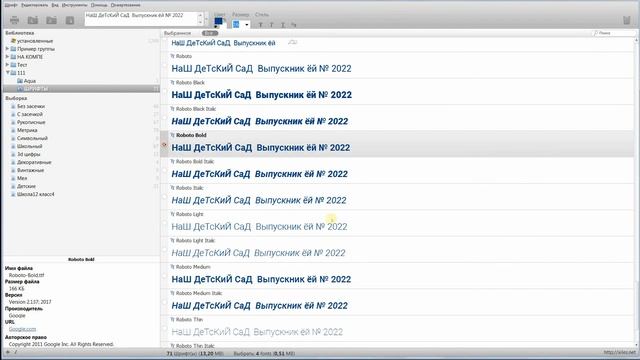The height and width of the screenshot is (360, 640).
Task: Click the small icon after the top preview text
Action: click(x=293, y=42)
